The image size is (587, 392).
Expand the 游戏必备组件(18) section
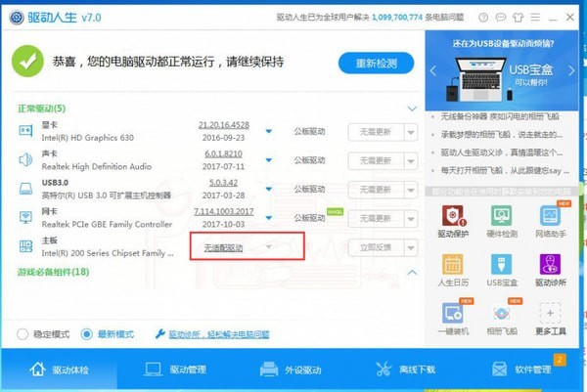(x=412, y=273)
